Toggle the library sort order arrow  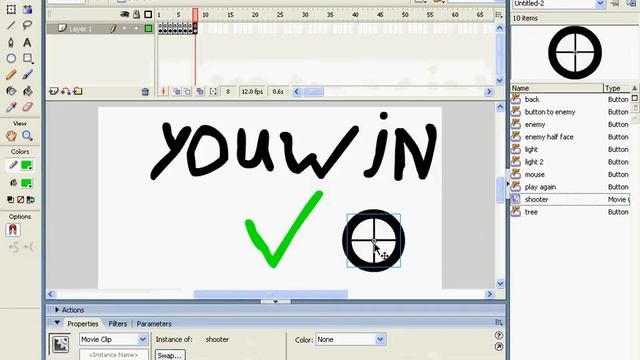point(634,88)
